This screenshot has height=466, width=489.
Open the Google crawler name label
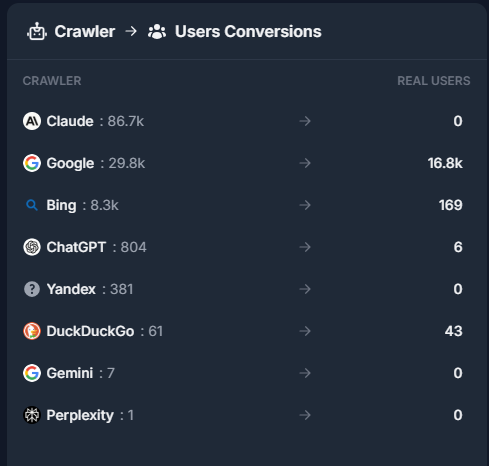tap(70, 163)
